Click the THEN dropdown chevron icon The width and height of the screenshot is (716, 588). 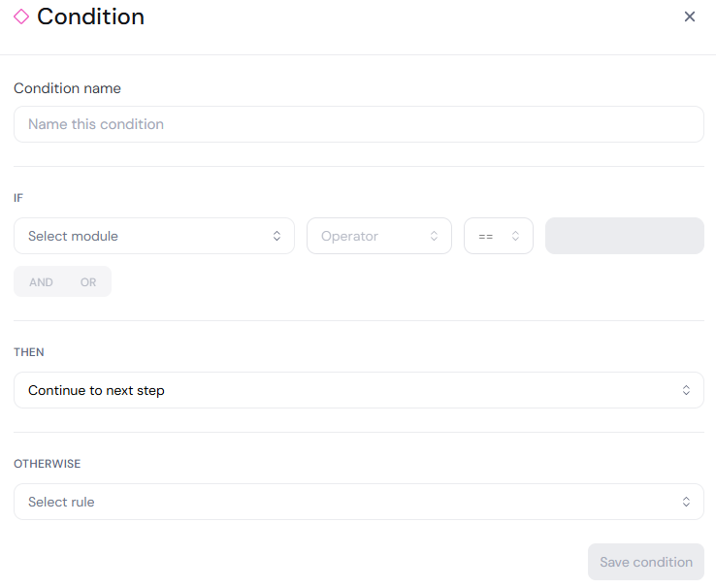686,390
